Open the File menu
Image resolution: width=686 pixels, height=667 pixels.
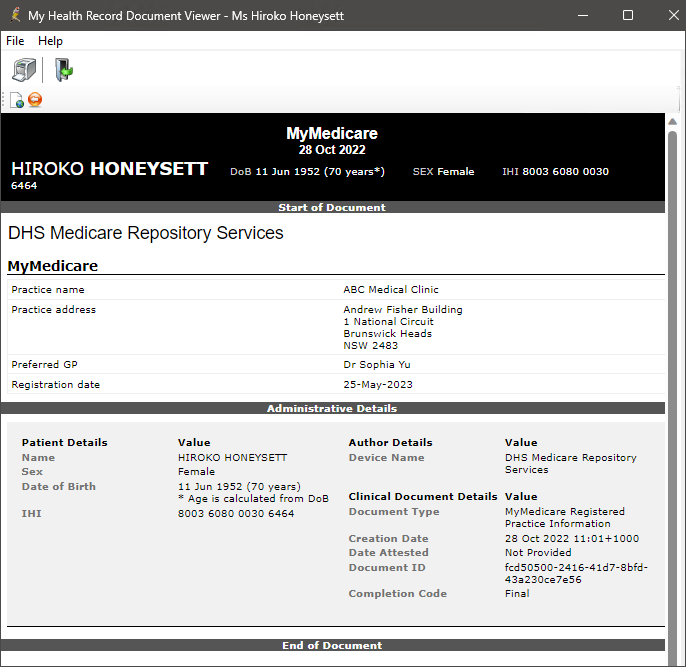point(15,41)
